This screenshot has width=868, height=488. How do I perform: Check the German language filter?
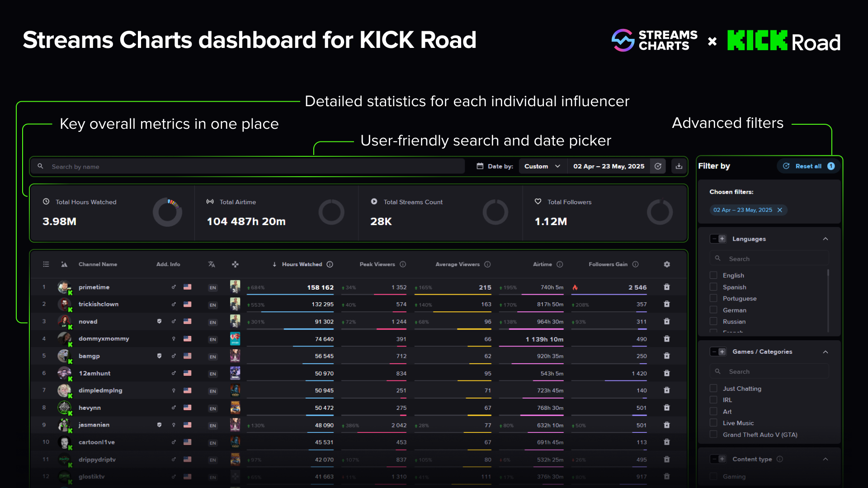pyautogui.click(x=713, y=310)
